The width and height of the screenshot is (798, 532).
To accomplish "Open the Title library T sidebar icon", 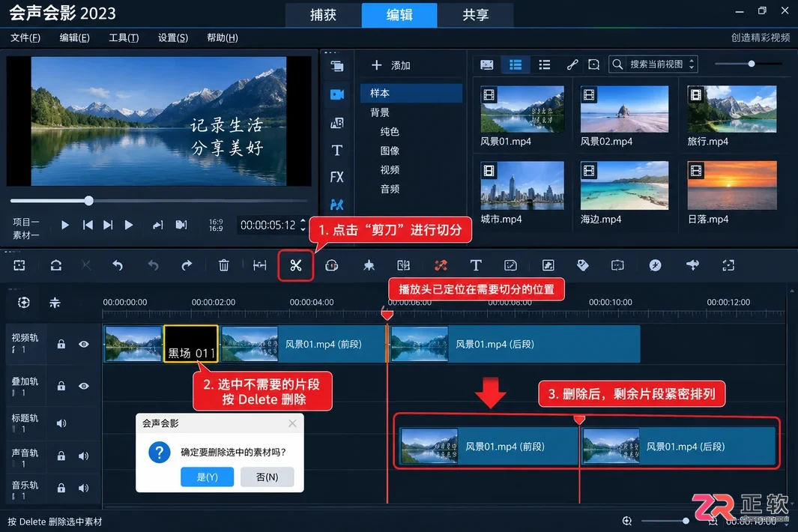I will pyautogui.click(x=337, y=150).
